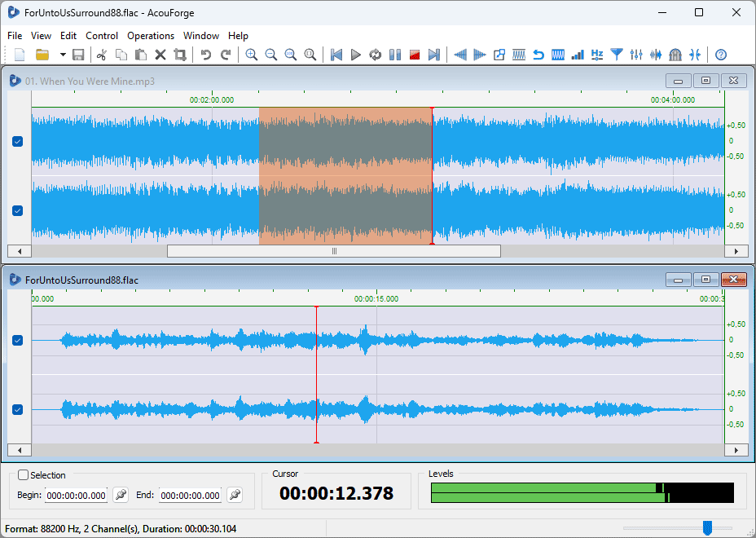Pause playback
The image size is (756, 538).
coord(395,55)
